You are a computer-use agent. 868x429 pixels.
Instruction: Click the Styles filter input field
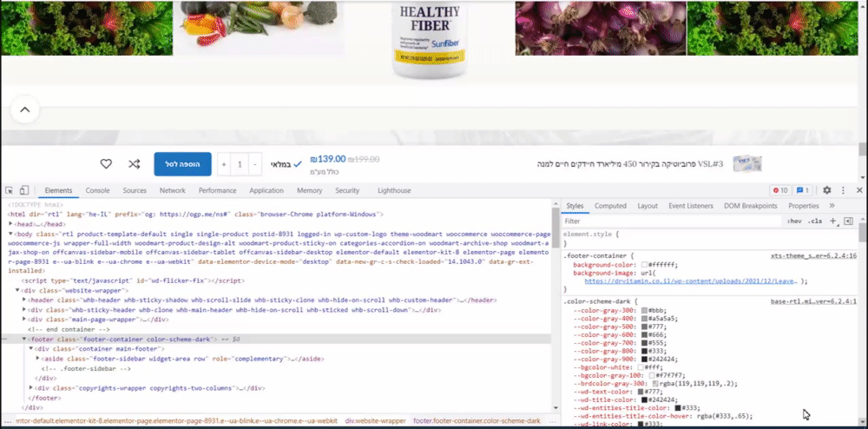(x=673, y=221)
